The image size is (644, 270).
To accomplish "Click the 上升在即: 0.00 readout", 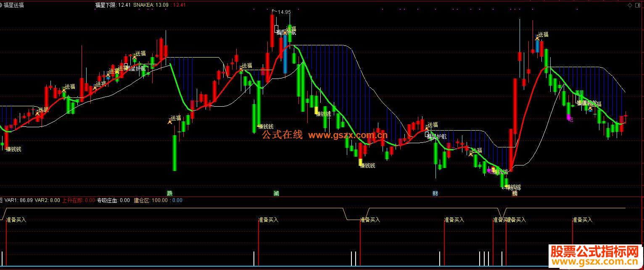I will [79, 200].
